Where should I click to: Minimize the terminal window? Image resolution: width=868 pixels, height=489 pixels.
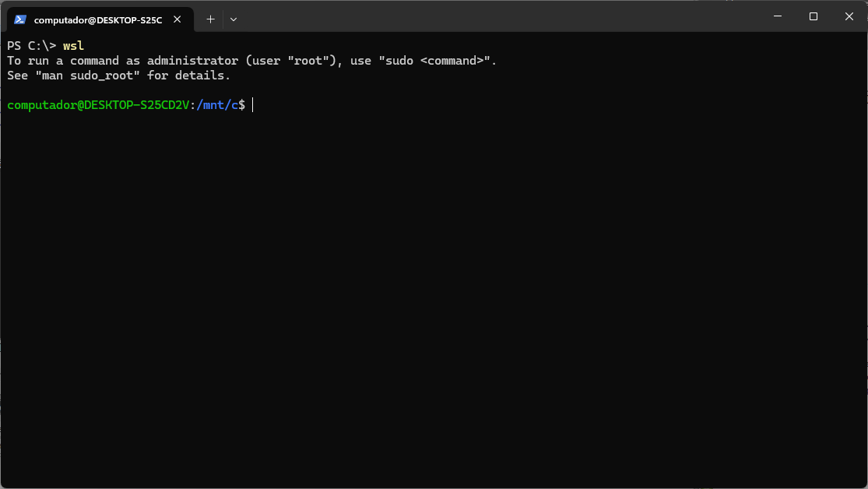777,16
